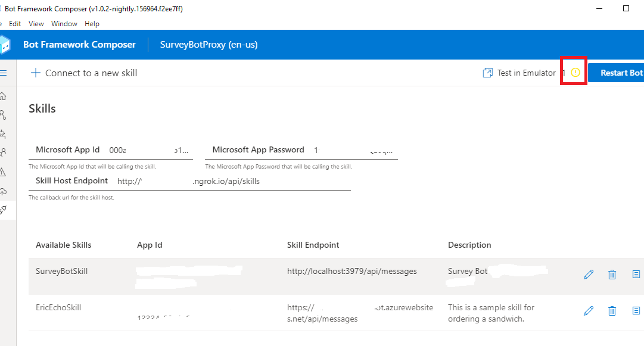Image resolution: width=644 pixels, height=346 pixels.
Task: Open the Home page from sidebar
Action: click(x=3, y=96)
